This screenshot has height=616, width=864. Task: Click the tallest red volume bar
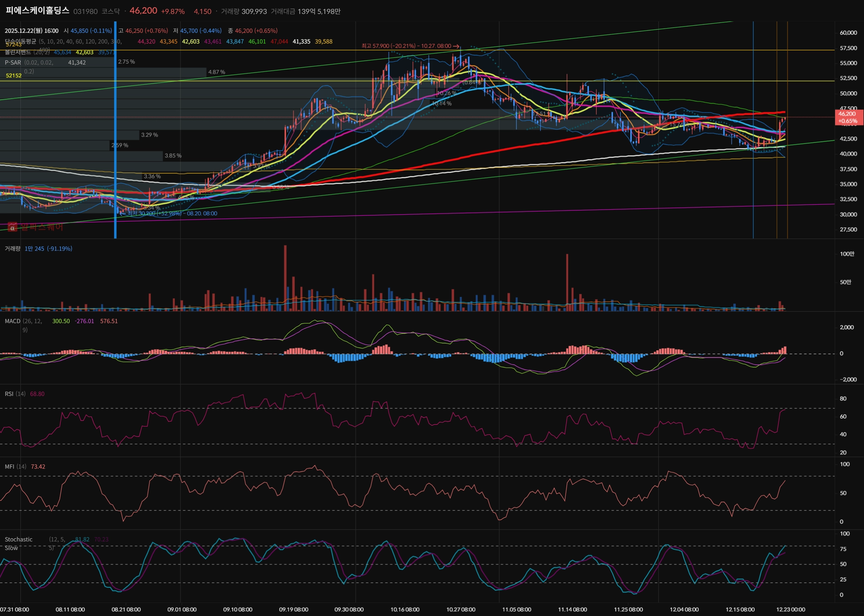285,278
